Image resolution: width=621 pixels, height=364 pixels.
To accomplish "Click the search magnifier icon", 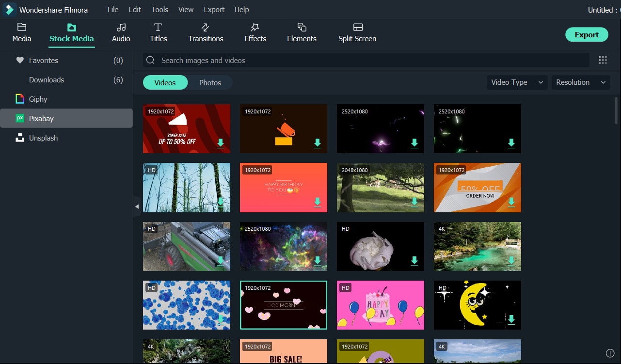I will (x=150, y=60).
